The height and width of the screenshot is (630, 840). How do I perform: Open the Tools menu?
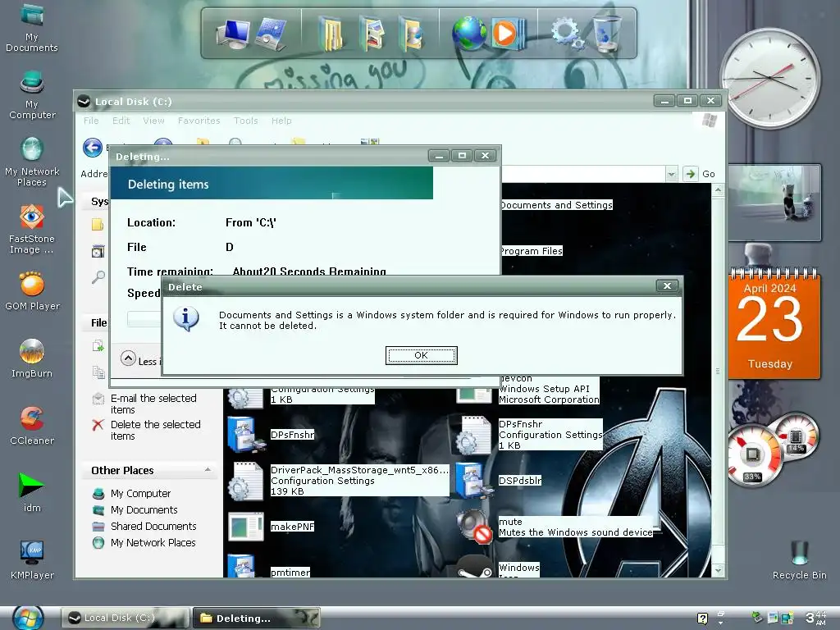pos(246,121)
